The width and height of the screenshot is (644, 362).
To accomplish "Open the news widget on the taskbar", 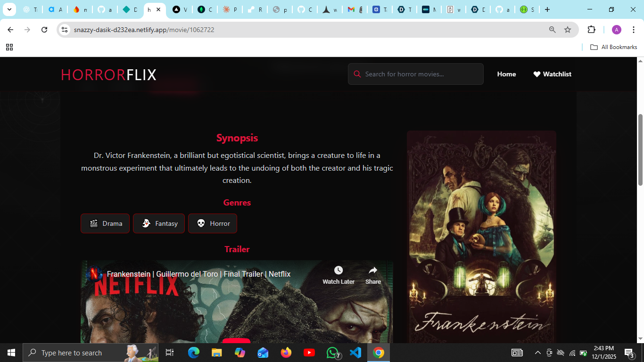I will 517,353.
